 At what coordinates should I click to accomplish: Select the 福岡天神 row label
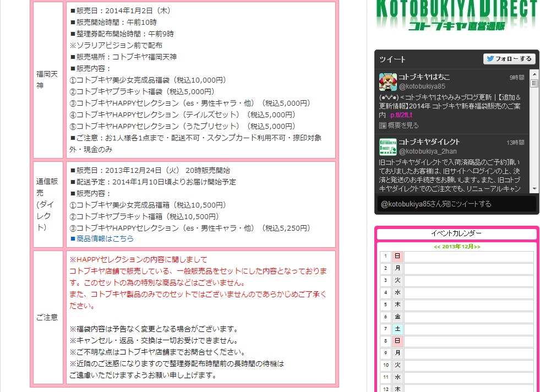pos(47,80)
